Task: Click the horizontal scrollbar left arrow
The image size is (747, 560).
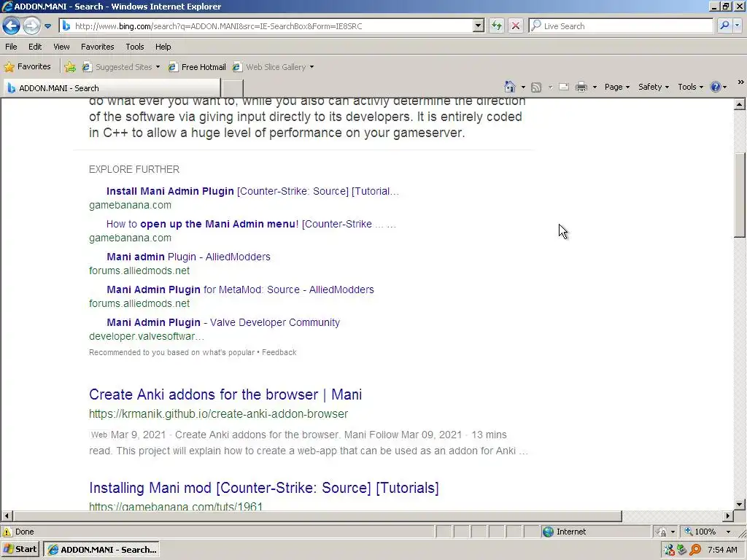Action: tap(7, 516)
